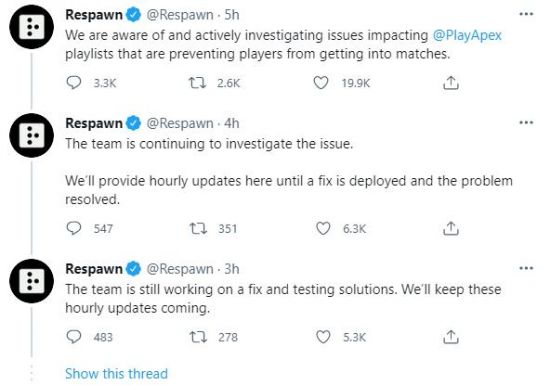Retweet the tweet with 2.6K retweets
Image resolution: width=550 pixels, height=385 pixels.
[x=197, y=83]
